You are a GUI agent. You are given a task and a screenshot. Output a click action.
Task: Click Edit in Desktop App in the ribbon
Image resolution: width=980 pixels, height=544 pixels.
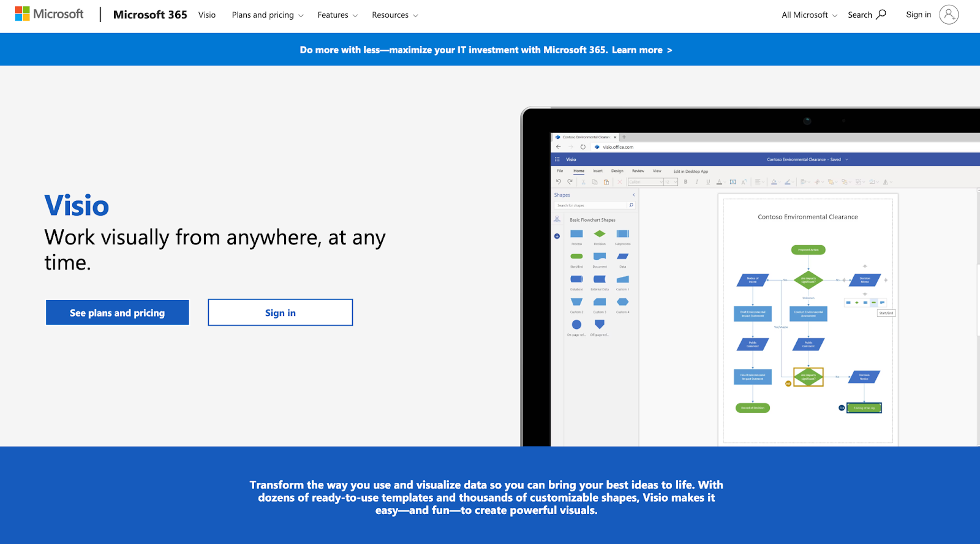691,172
